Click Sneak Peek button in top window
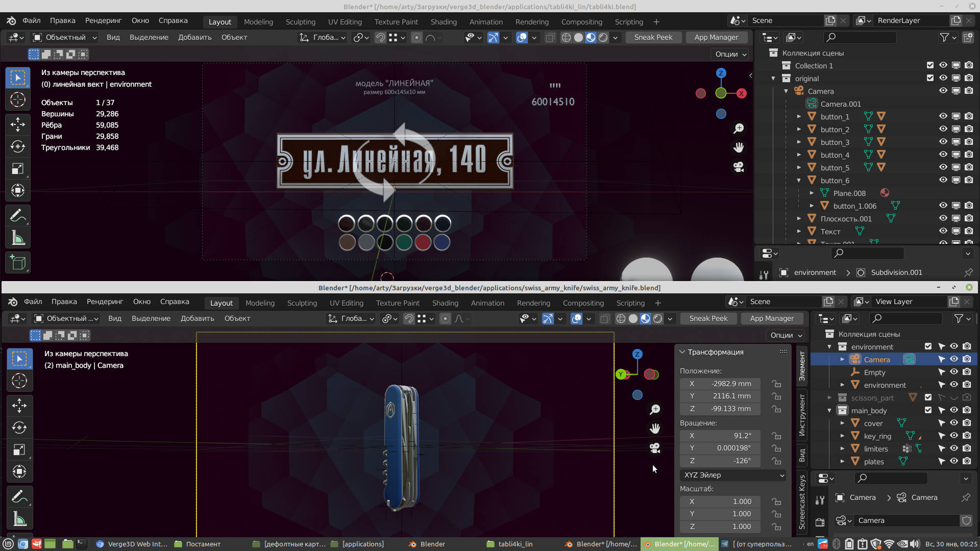Screen dimensions: 980x551 pyautogui.click(x=653, y=37)
